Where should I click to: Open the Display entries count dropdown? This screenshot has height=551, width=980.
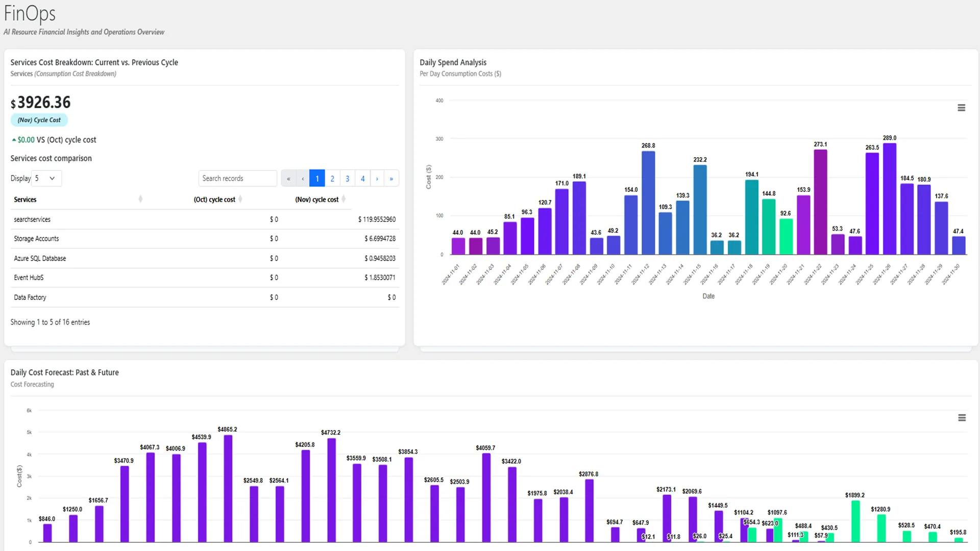pos(46,178)
